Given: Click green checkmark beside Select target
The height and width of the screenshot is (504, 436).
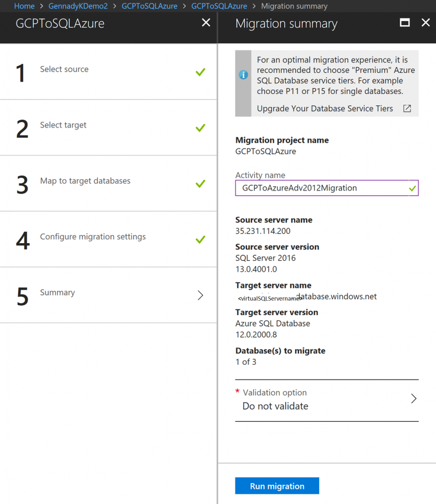Looking at the screenshot, I should 200,128.
